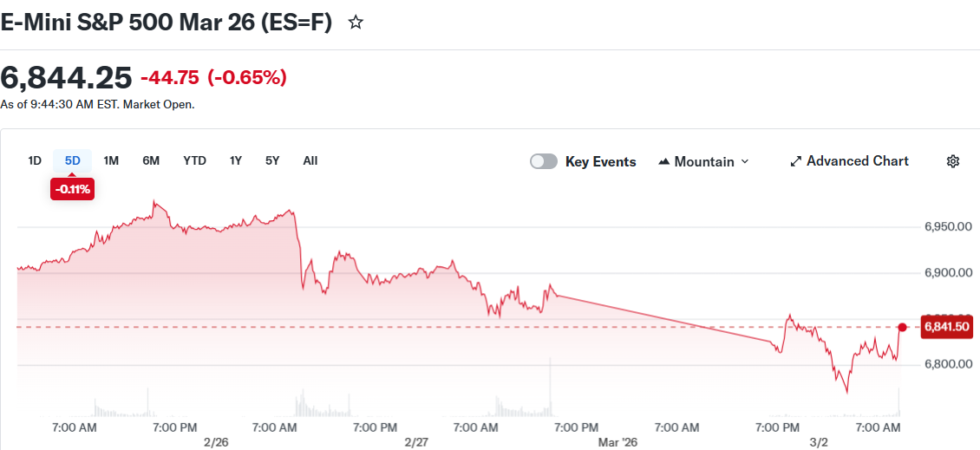This screenshot has width=980, height=450.
Task: Open the Advanced Chart link
Action: pyautogui.click(x=849, y=161)
